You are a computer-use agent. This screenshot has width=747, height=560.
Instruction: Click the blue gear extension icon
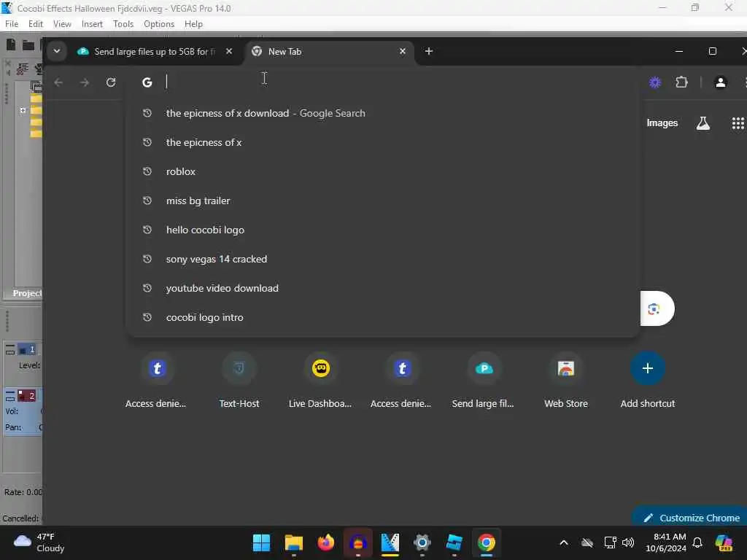coord(655,82)
